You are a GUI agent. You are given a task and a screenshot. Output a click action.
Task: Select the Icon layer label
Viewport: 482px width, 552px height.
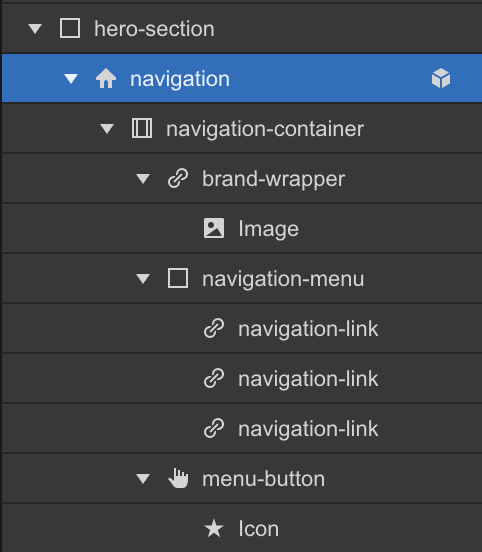[258, 529]
